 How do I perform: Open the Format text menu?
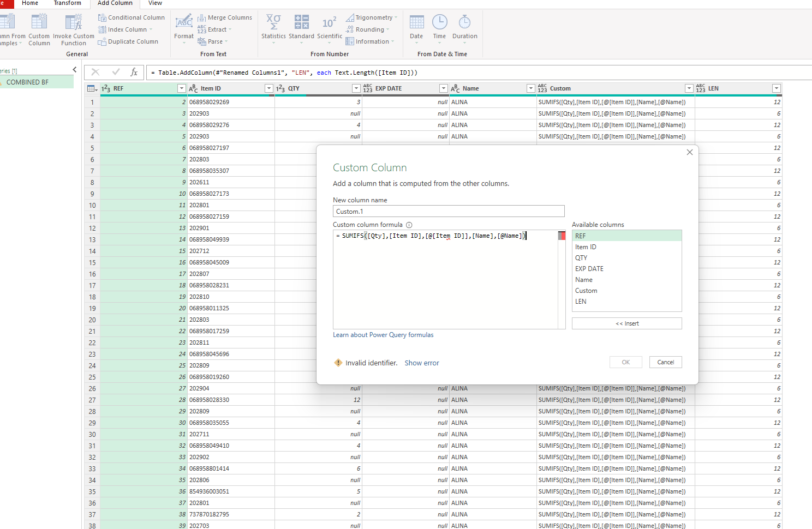184,29
